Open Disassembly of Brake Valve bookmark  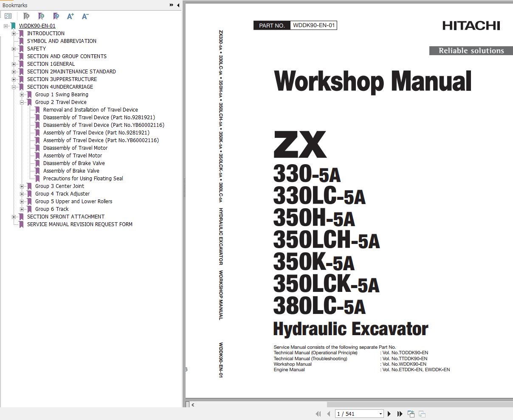tap(74, 163)
